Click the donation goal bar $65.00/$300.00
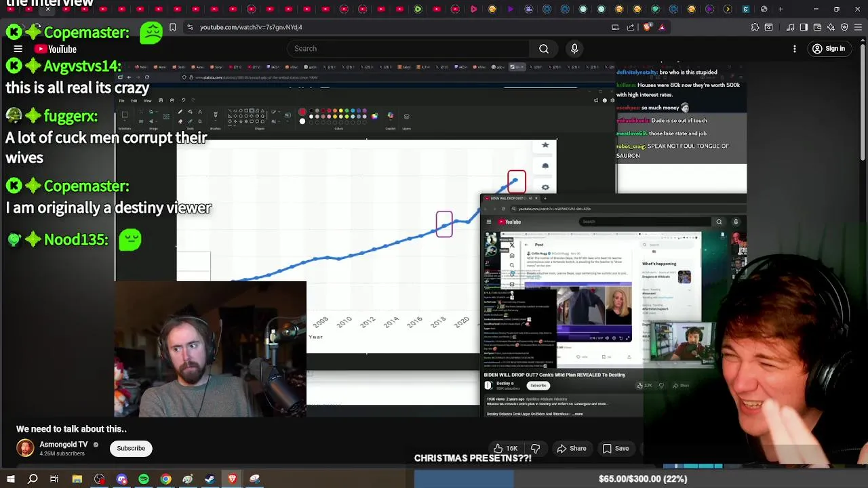This screenshot has width=868, height=488. [642, 479]
